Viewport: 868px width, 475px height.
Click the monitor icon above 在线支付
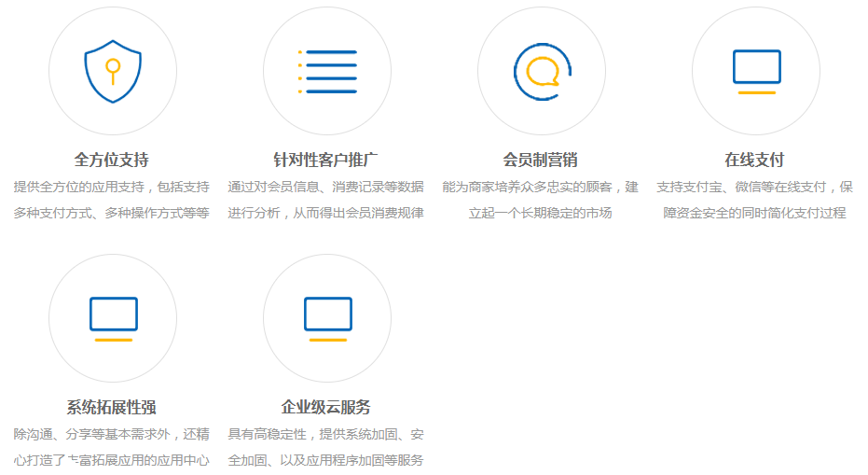coord(756,71)
